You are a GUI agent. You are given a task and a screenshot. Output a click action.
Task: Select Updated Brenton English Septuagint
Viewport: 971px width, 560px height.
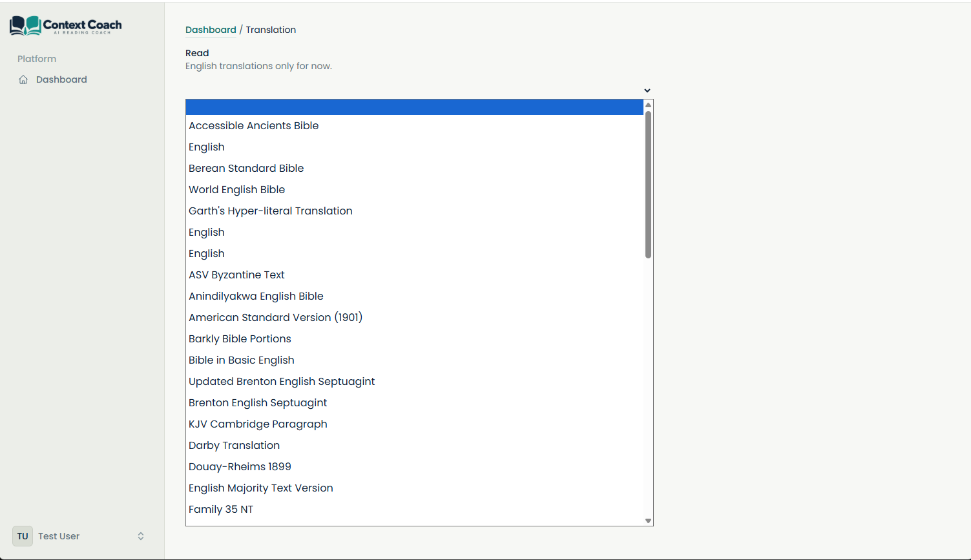tap(414, 382)
